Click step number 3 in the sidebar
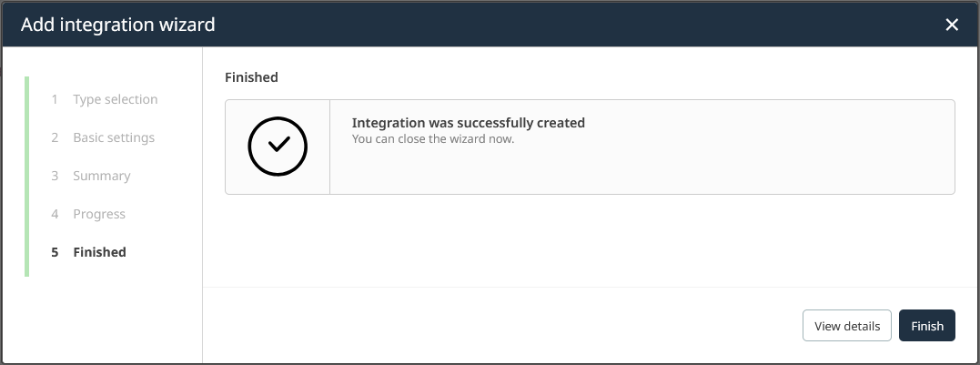This screenshot has width=980, height=365. pos(55,176)
